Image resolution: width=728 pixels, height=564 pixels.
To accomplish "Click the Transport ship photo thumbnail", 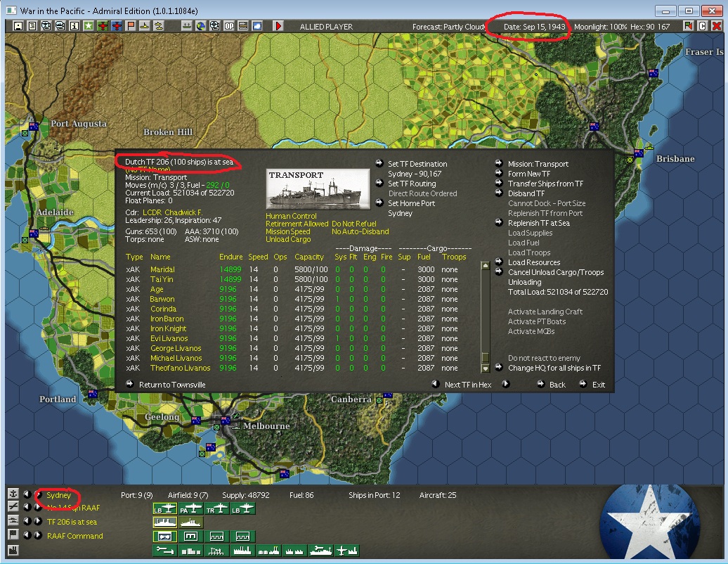I will tap(318, 189).
